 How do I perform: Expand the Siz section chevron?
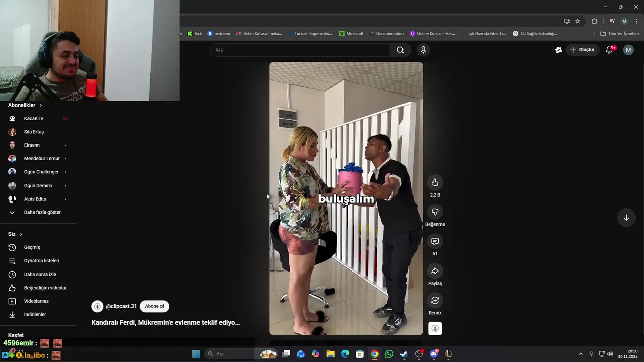point(21,234)
